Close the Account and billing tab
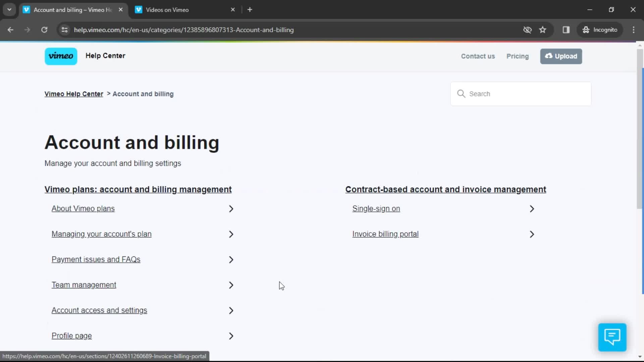 (x=121, y=10)
